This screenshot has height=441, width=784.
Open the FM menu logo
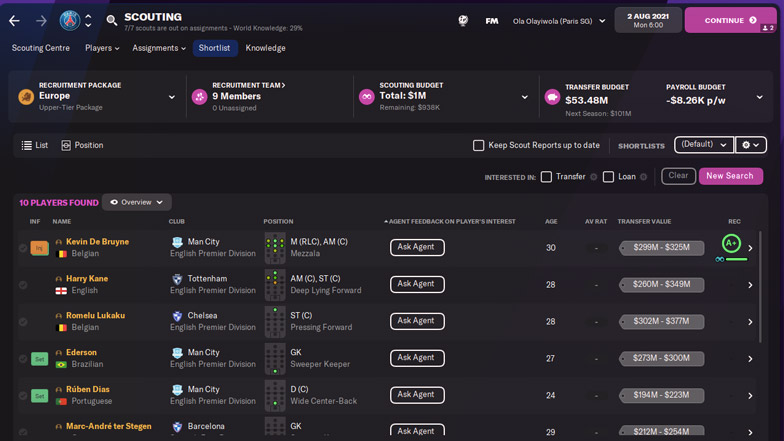[x=492, y=21]
